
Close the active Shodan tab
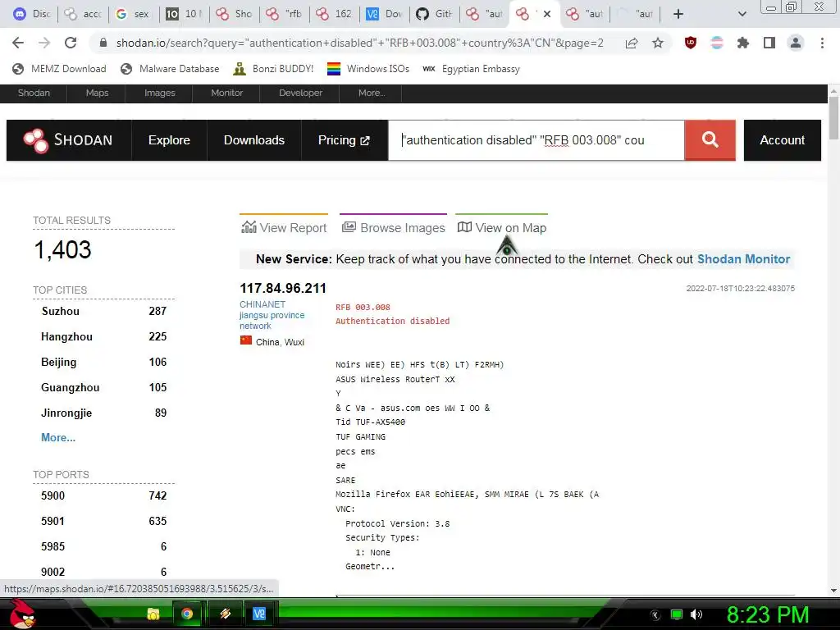coord(547,14)
